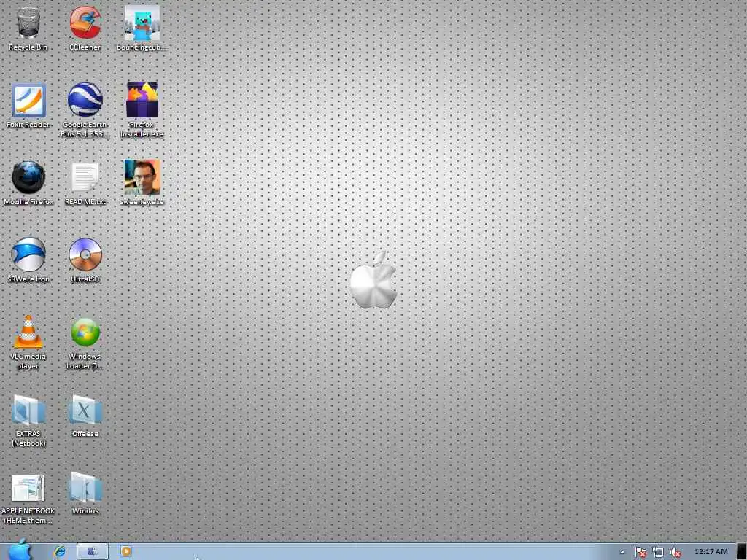
Task: Select the Mozilla Firefox shortcut
Action: tap(28, 182)
